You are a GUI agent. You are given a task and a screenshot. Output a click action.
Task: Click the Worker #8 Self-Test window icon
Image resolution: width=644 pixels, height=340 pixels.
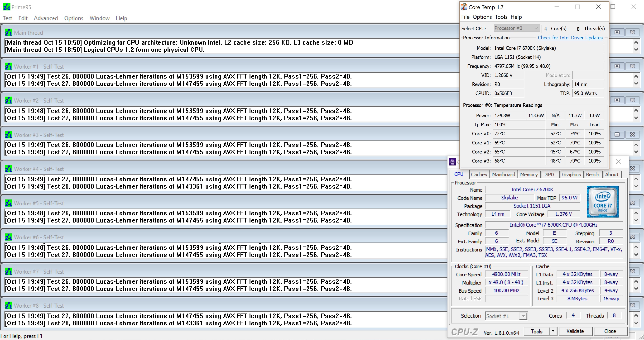coord(9,306)
